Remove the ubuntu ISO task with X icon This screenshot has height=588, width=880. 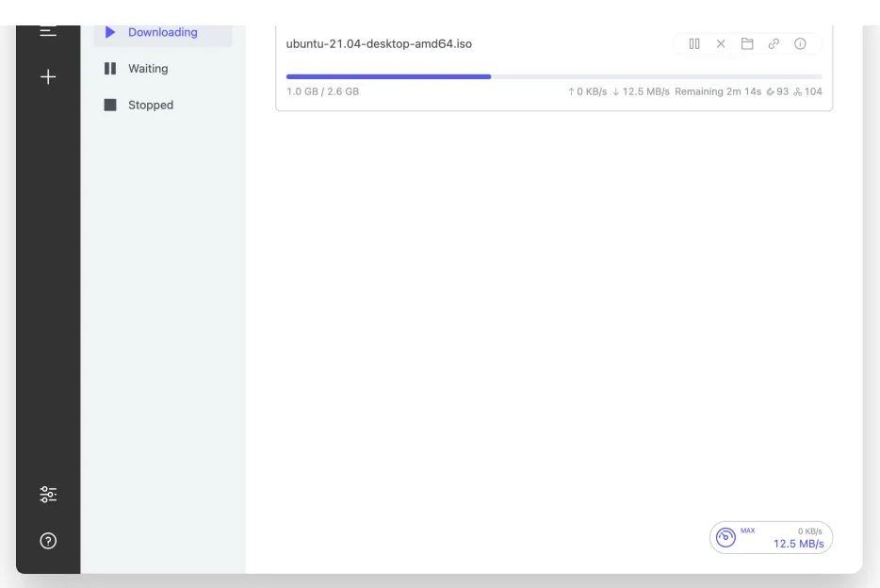(x=721, y=43)
